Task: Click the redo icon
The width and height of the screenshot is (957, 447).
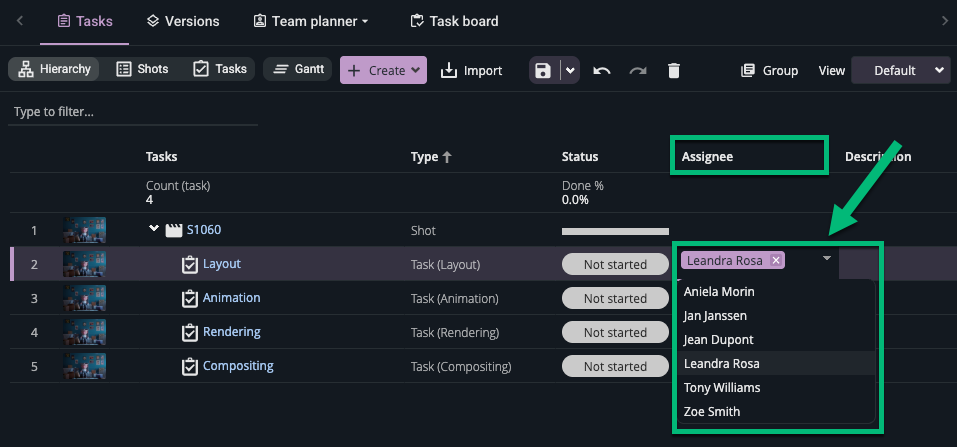Action: point(638,71)
